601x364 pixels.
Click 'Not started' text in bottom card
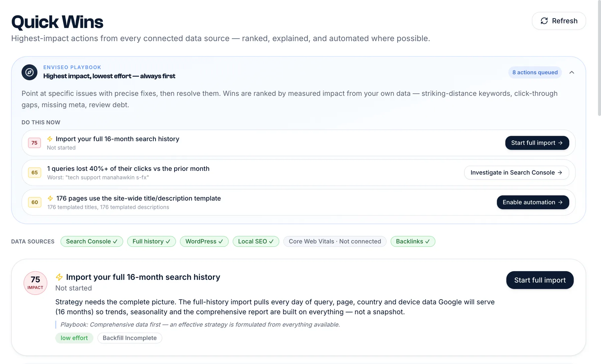pos(73,288)
